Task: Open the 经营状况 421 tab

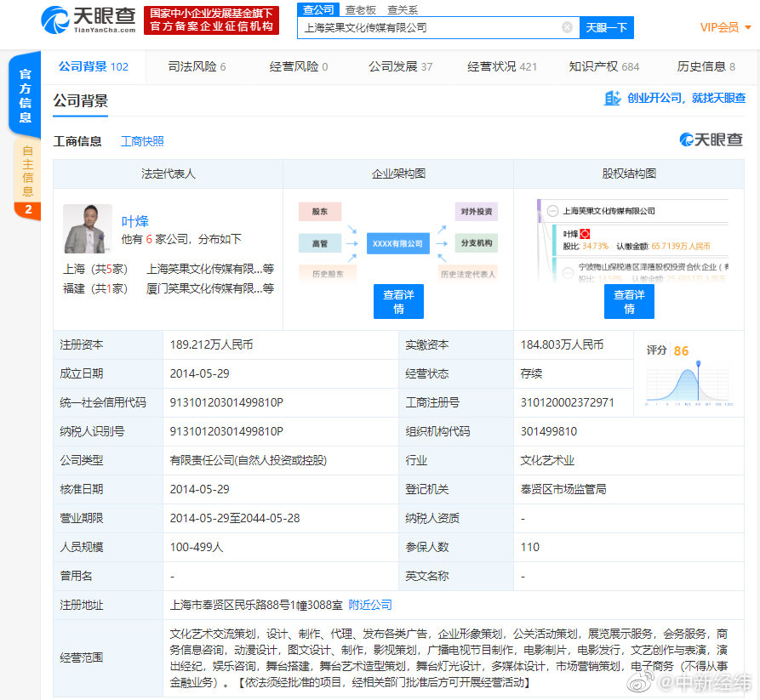Action: pyautogui.click(x=502, y=67)
